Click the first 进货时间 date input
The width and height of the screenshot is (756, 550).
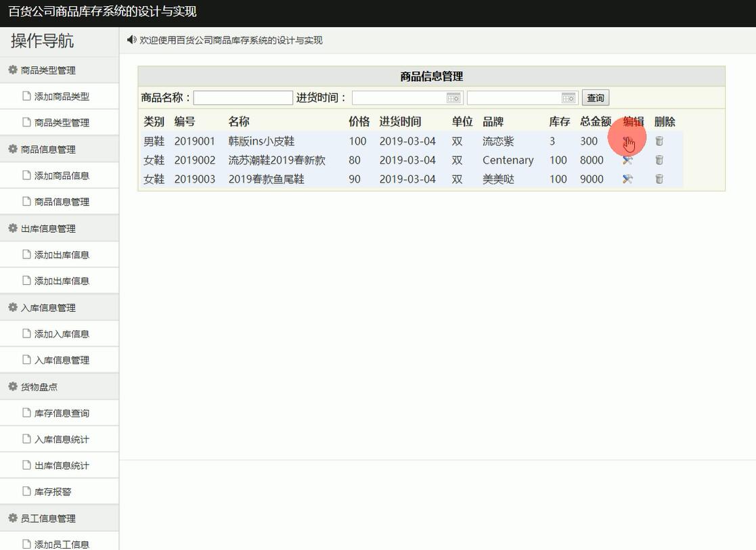click(399, 98)
